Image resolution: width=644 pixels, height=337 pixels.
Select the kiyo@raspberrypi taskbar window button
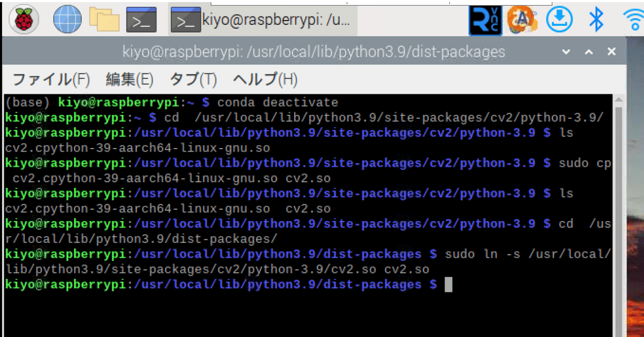[263, 21]
